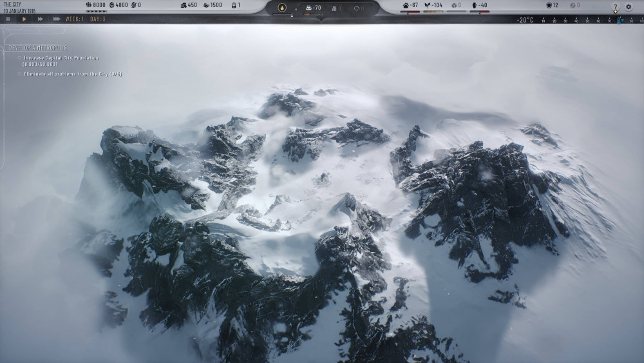Click the temperature scale marker
The width and height of the screenshot is (644, 363).
click(x=619, y=20)
